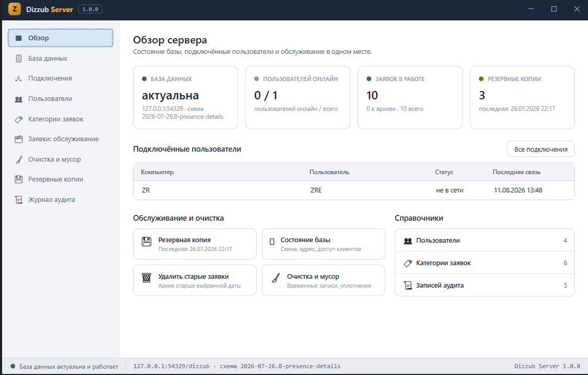Image resolution: width=588 pixels, height=375 pixels.
Task: Click the База данных sidebar icon
Action: [18, 59]
